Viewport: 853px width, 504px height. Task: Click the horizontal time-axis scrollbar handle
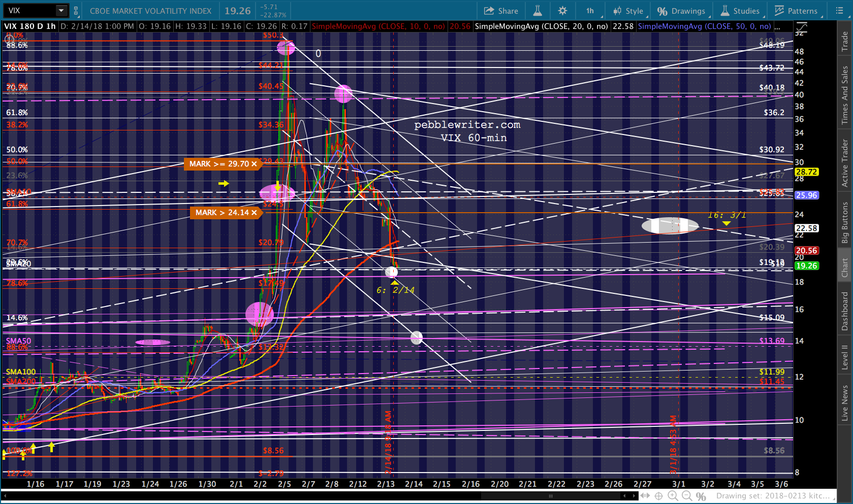(x=551, y=496)
